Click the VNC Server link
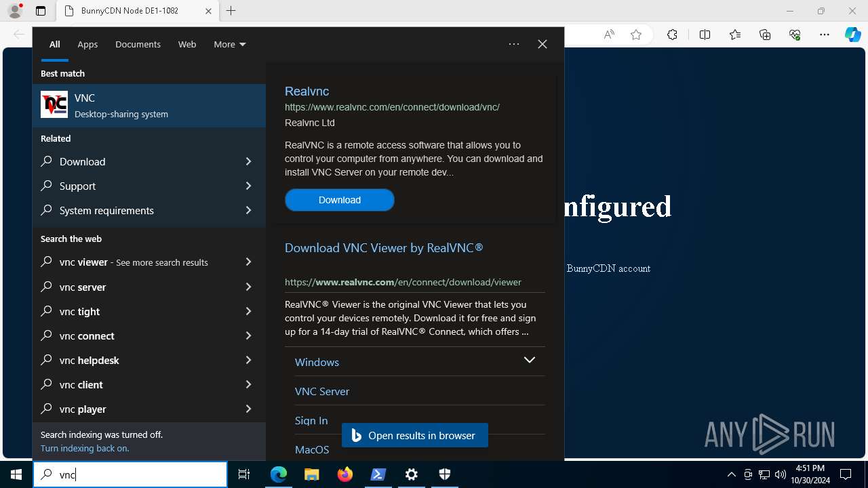 click(322, 391)
